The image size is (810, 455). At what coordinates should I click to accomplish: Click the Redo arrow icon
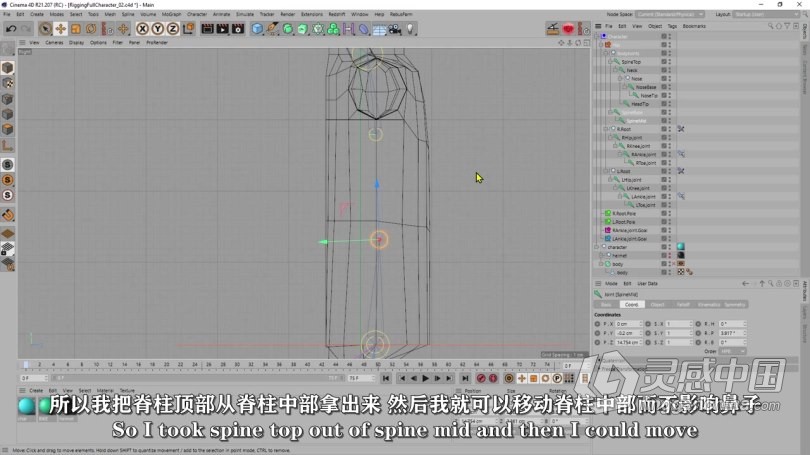26,29
